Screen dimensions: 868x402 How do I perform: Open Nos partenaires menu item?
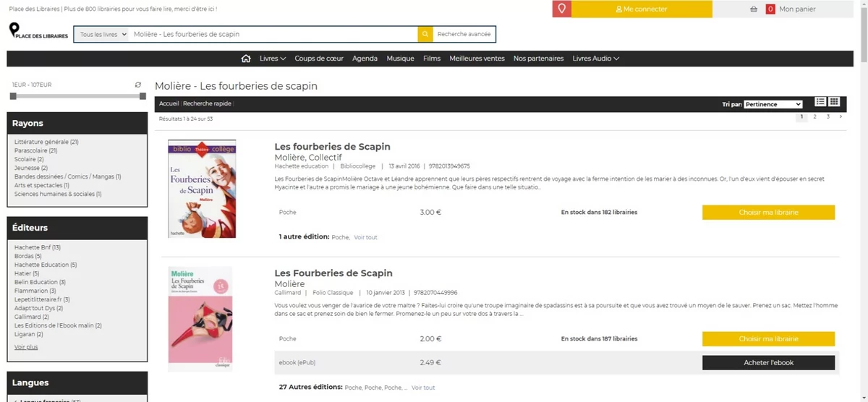point(538,59)
